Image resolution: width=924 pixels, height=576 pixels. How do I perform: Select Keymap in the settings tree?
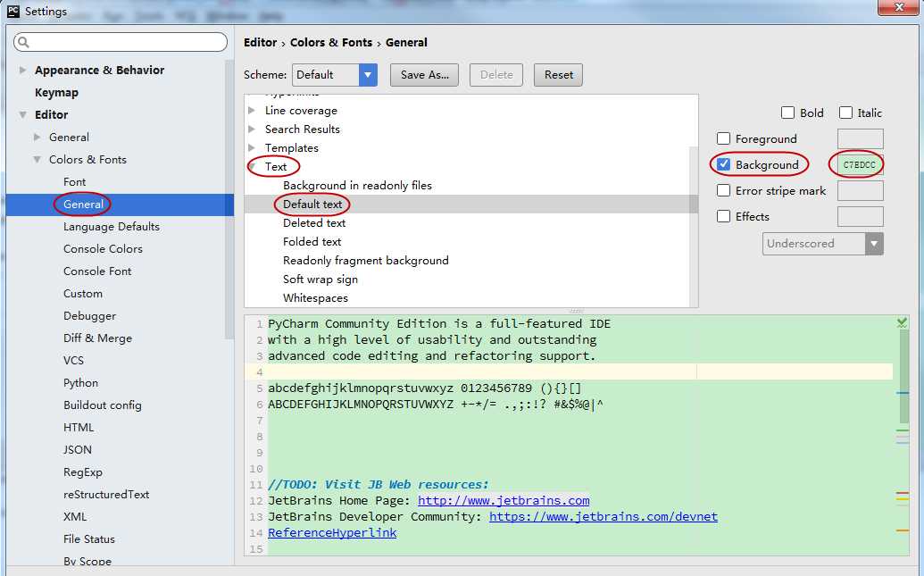point(56,93)
